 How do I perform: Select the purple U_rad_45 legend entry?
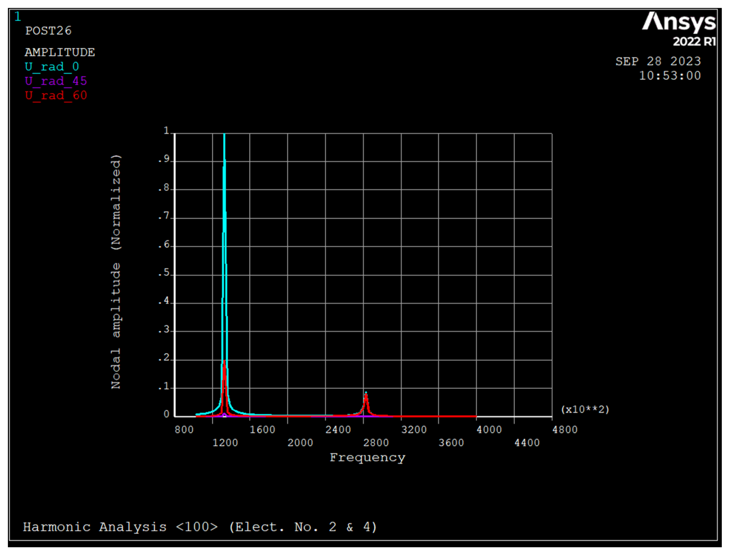(56, 81)
